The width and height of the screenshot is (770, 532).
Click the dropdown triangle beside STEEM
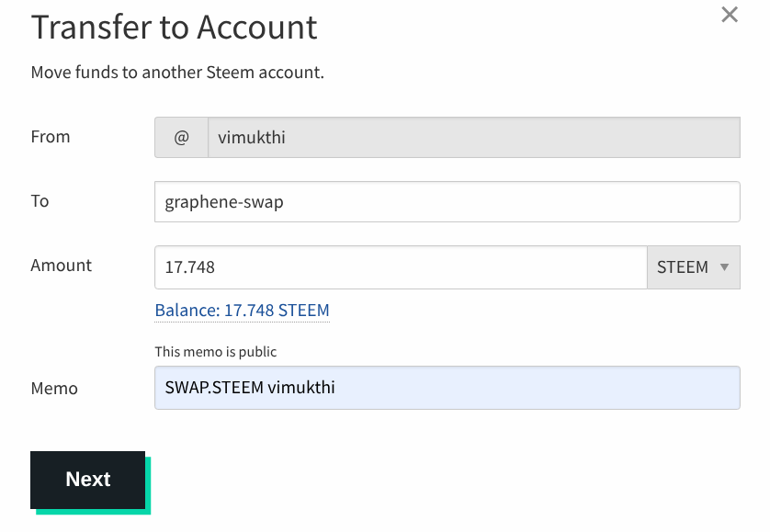coord(725,267)
